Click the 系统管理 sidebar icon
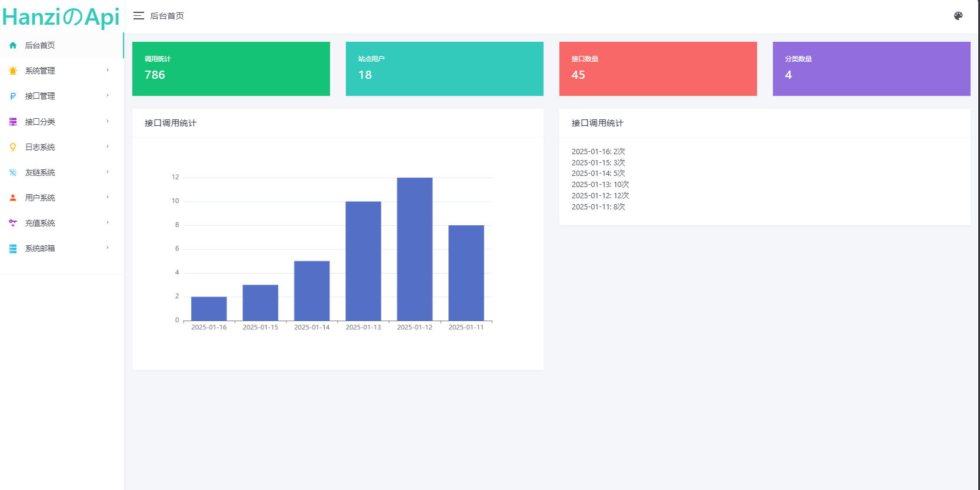The height and width of the screenshot is (490, 980). [13, 71]
